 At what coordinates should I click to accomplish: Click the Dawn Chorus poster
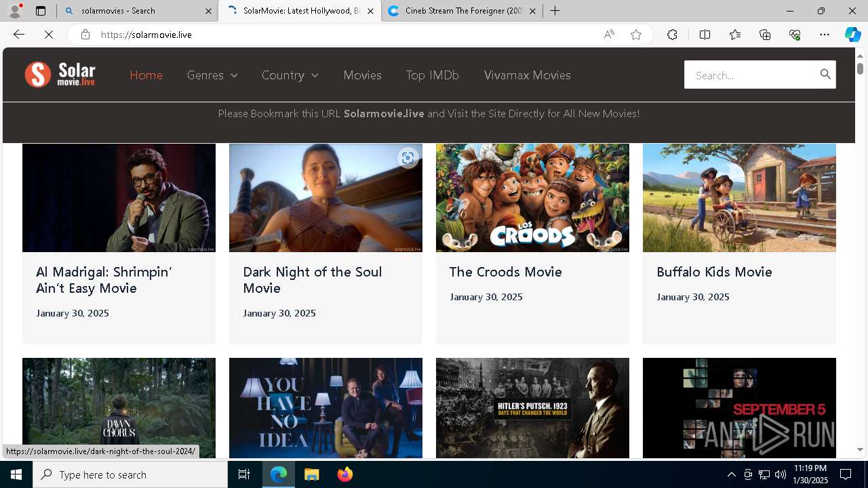tap(119, 408)
